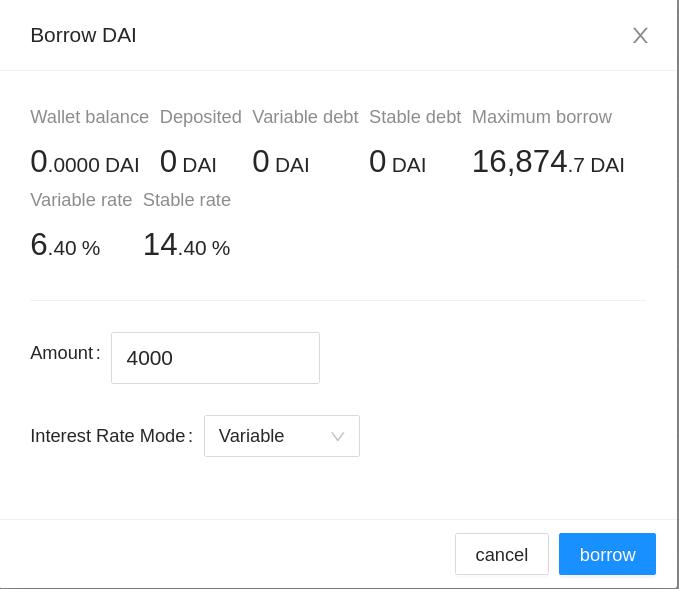Click the Amount input field
This screenshot has height=589, width=679.
pos(215,358)
